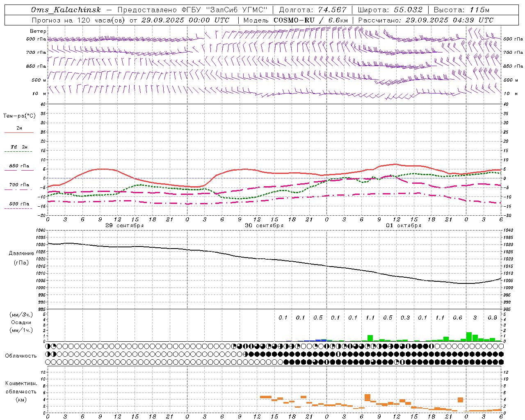Click the 3 mm precipitation total value
The width and height of the screenshot is (525, 420).
point(475,317)
